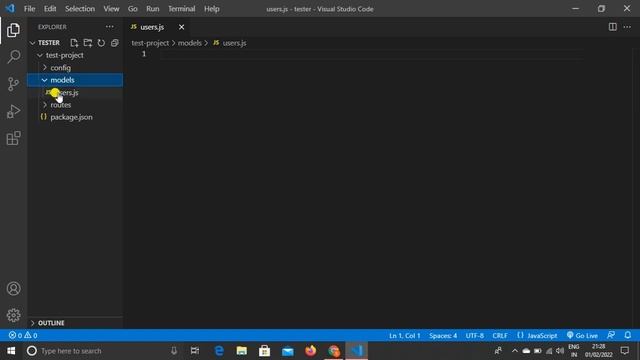
Task: Open Task View on taskbar
Action: point(195,351)
